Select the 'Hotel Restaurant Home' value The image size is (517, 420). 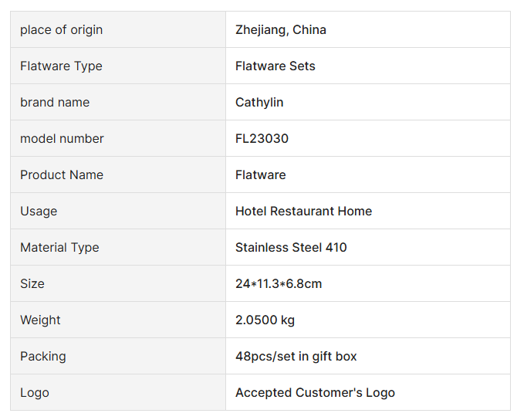pyautogui.click(x=303, y=212)
